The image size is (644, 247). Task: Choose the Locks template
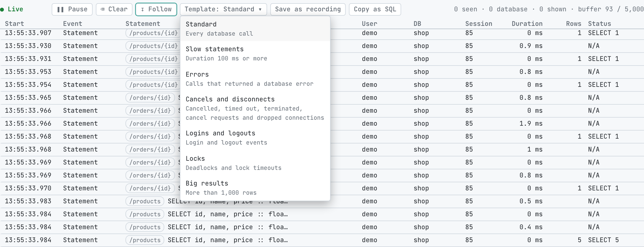(255, 163)
